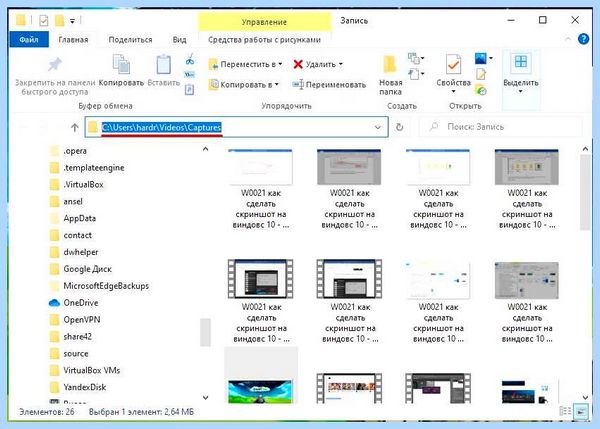Click the Up arrow navigation icon

tap(75, 127)
